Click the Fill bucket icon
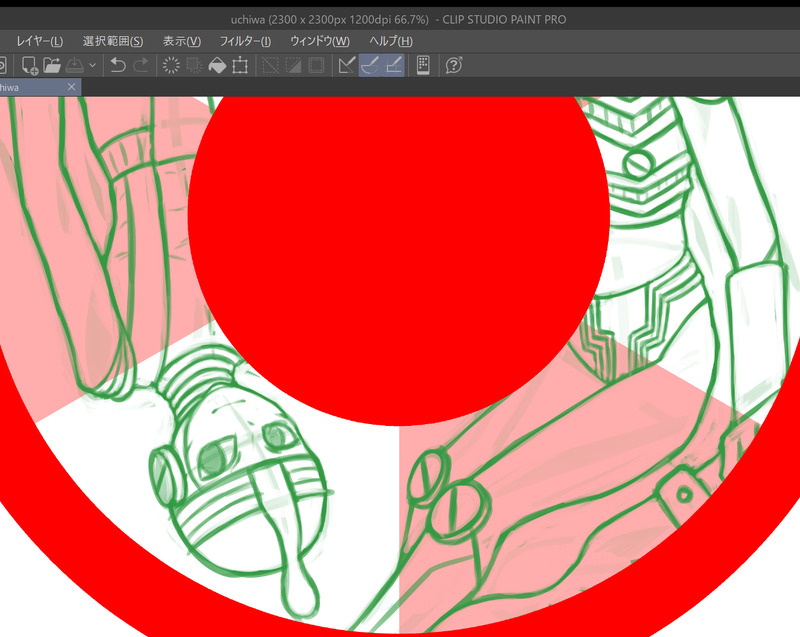The image size is (800, 637). pos(217,65)
